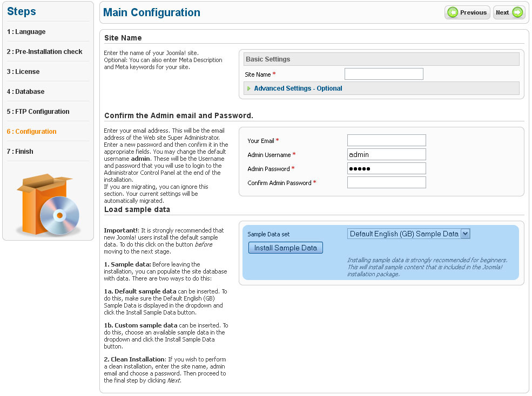Focus the Site Name input field
The width and height of the screenshot is (532, 396).
(383, 74)
